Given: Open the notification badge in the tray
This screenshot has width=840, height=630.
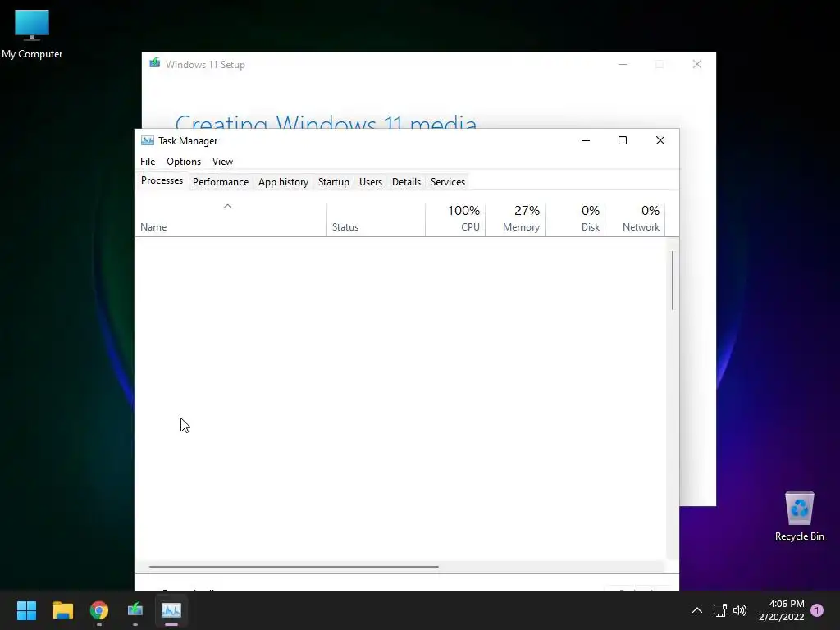Looking at the screenshot, I should [x=817, y=610].
